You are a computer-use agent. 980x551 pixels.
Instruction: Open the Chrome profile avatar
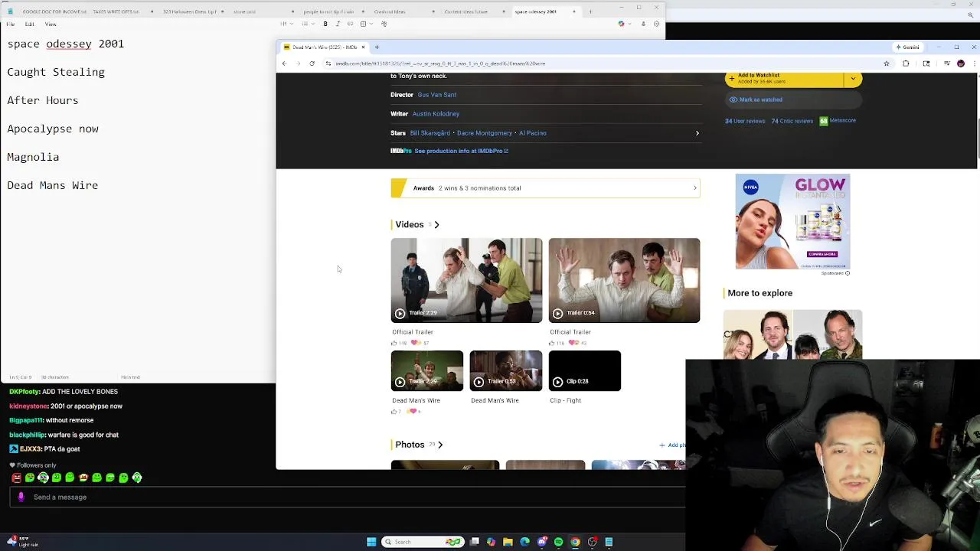point(961,64)
